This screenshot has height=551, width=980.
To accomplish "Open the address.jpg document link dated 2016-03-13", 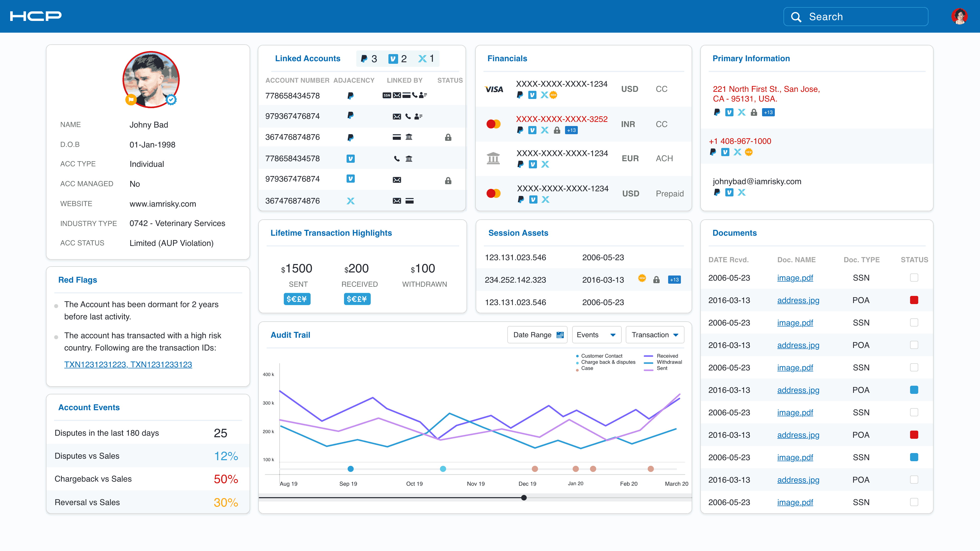I will (x=798, y=300).
